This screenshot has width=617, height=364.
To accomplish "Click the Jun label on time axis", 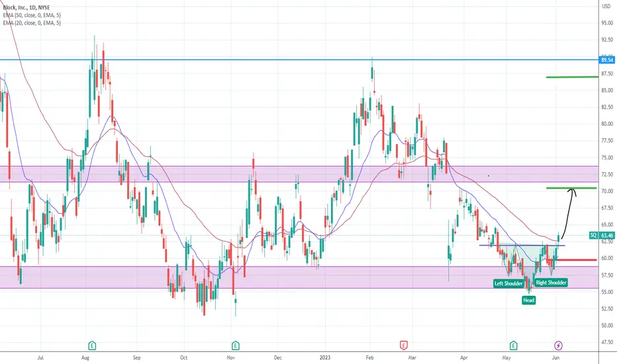I will pos(555,357).
